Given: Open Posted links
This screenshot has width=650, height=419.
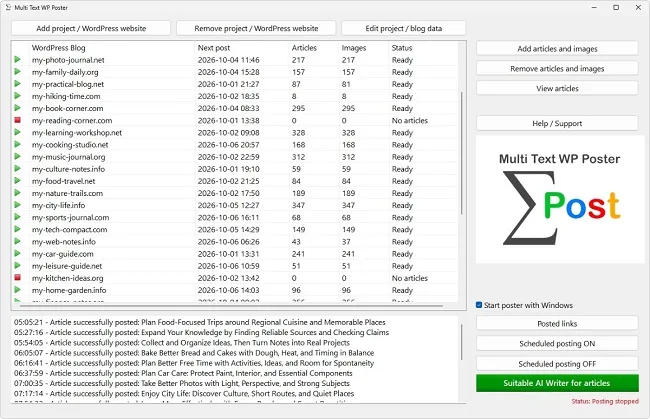Looking at the screenshot, I should (x=557, y=323).
